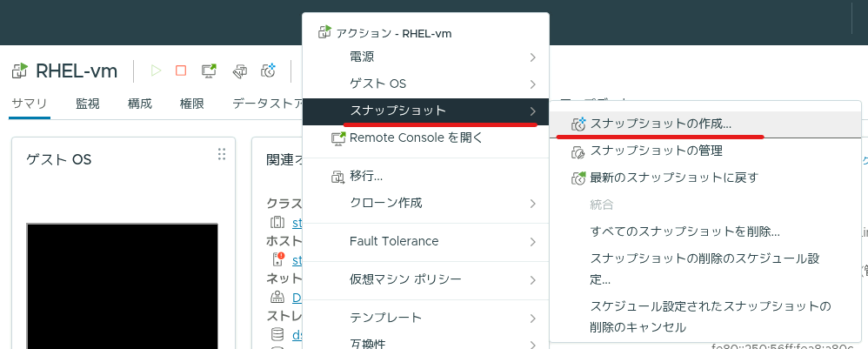Switch to the サマリ tab
This screenshot has width=868, height=349.
(x=30, y=104)
